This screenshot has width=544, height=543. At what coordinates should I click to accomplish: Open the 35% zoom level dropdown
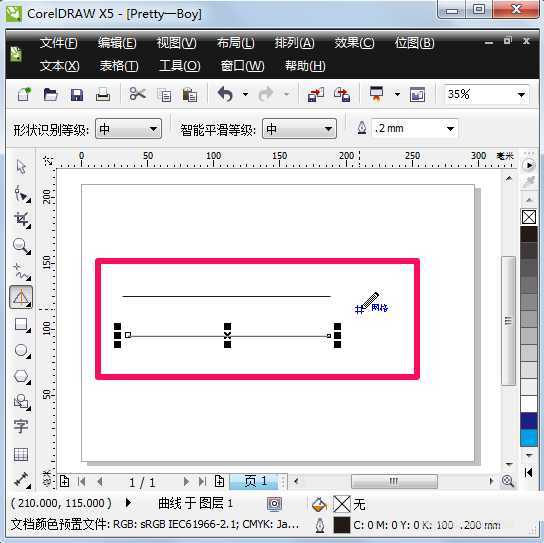(x=487, y=94)
